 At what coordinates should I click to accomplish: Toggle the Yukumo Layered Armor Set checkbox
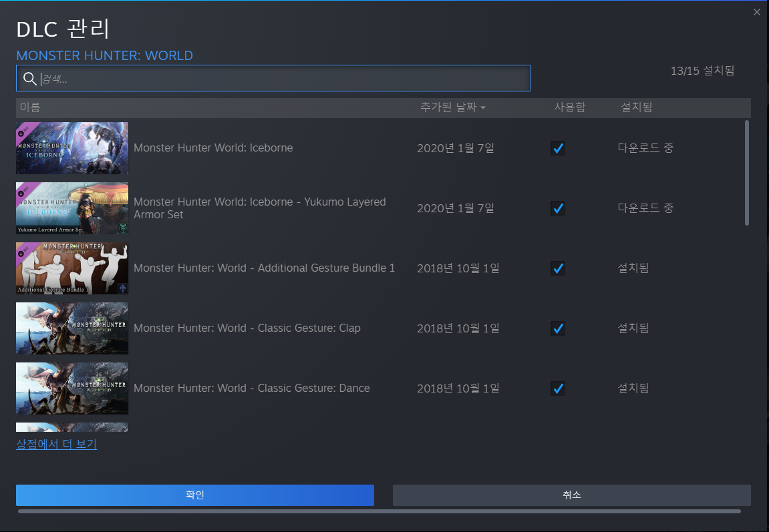(558, 208)
